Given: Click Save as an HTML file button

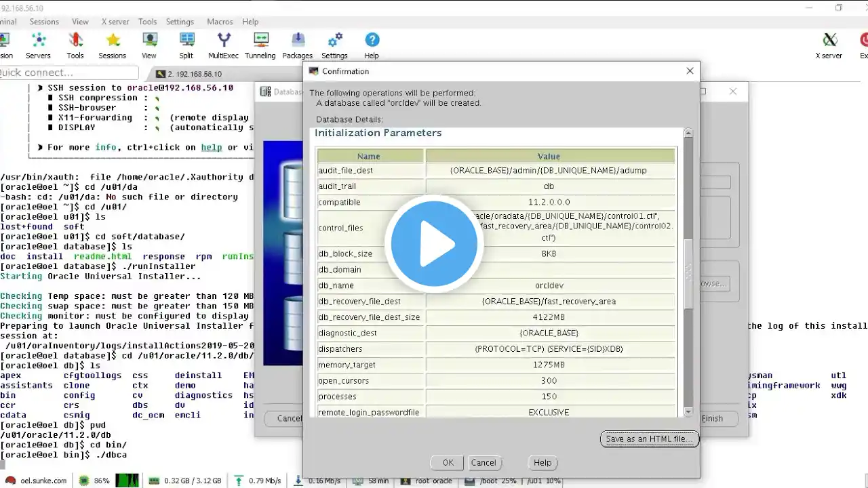Looking at the screenshot, I should 649,439.
